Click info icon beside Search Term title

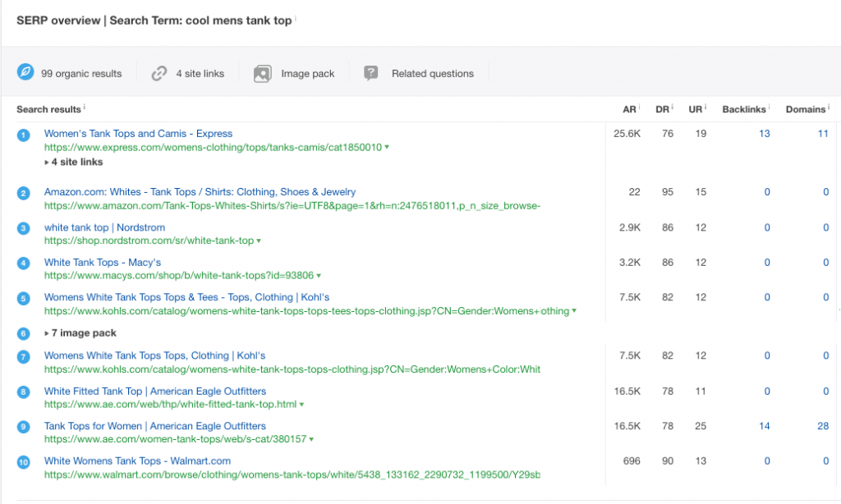[296, 18]
